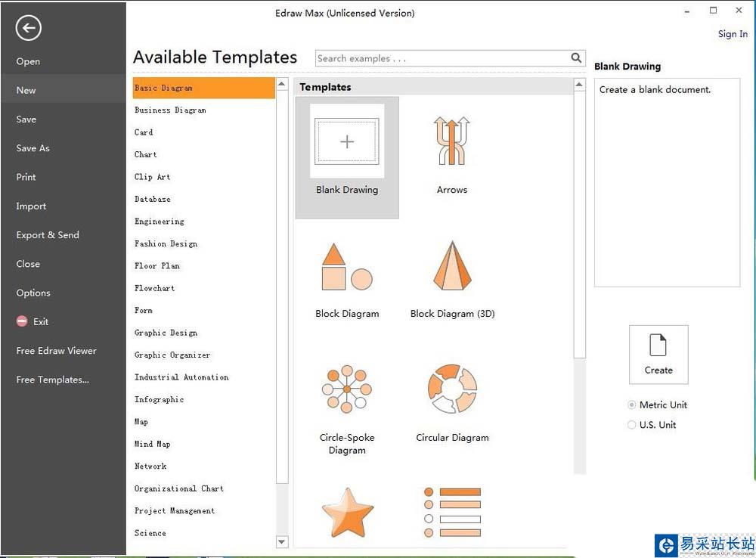The image size is (756, 558).
Task: Click templates pane scroll up arrow
Action: pos(580,85)
